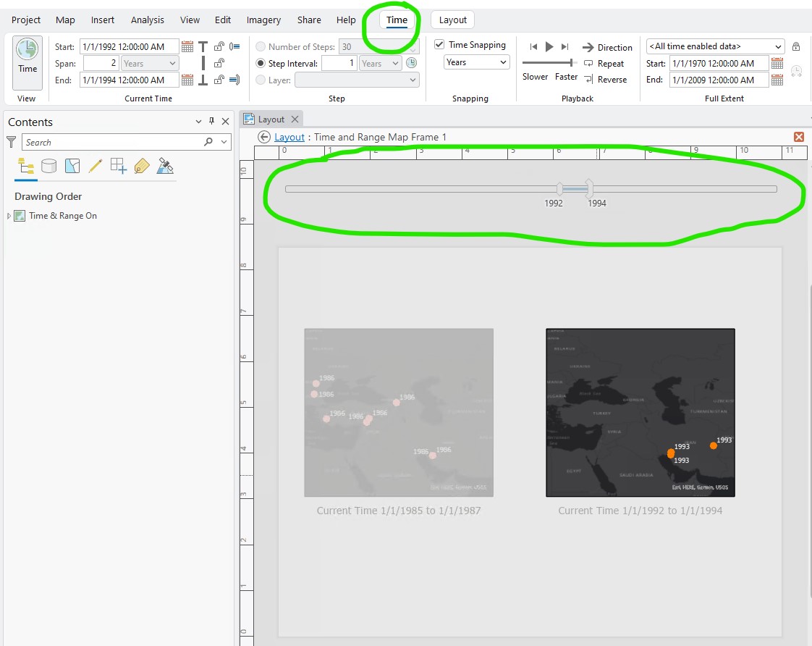Image resolution: width=812 pixels, height=646 pixels.
Task: Open the Analysis menu
Action: pos(148,20)
